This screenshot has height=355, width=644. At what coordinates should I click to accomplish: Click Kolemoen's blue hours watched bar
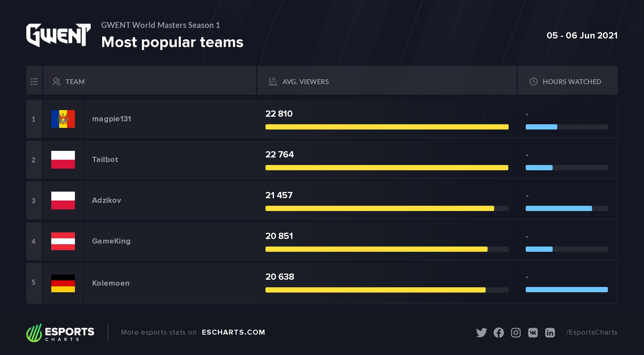click(566, 290)
